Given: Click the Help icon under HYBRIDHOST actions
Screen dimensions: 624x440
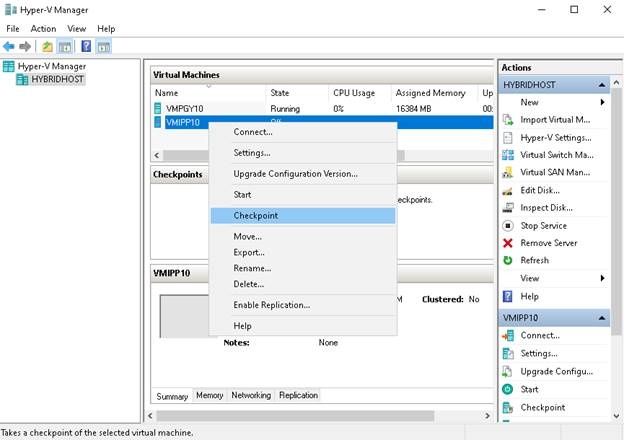Looking at the screenshot, I should click(507, 296).
